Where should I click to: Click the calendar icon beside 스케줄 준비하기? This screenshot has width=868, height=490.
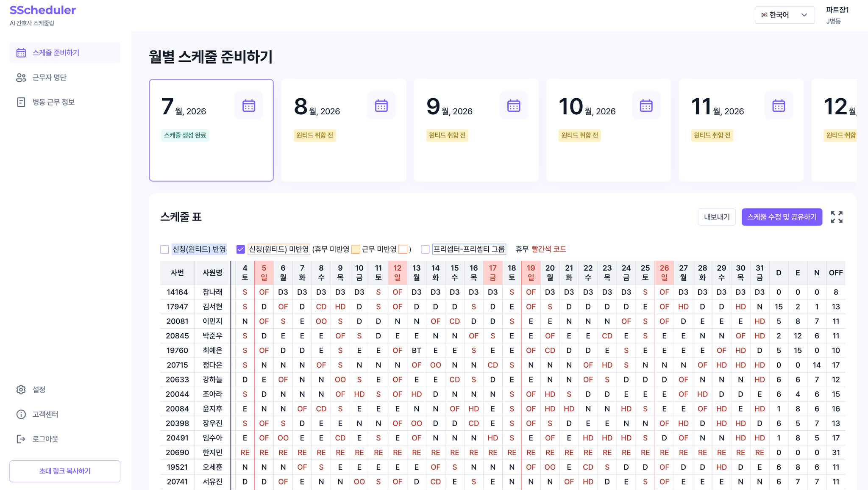tap(21, 53)
